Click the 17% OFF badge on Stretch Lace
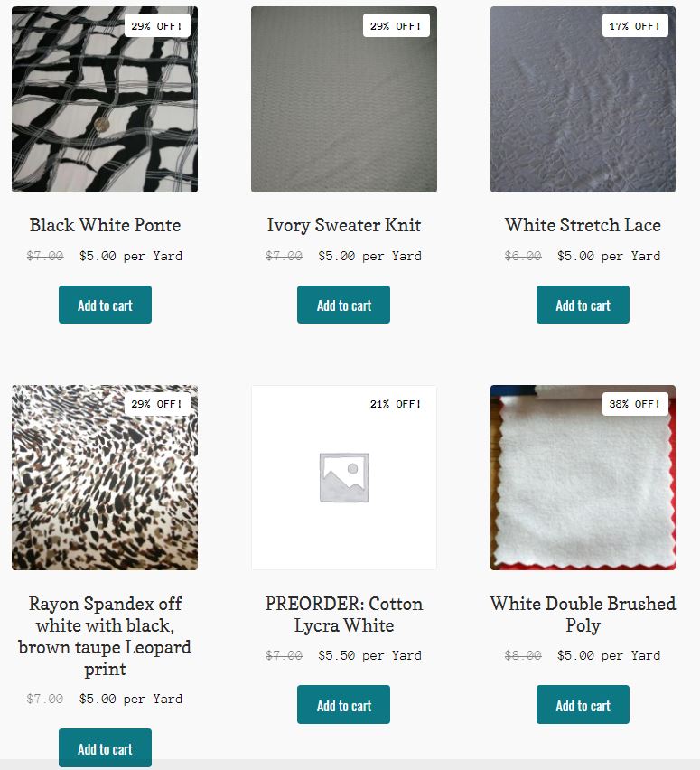 635,26
